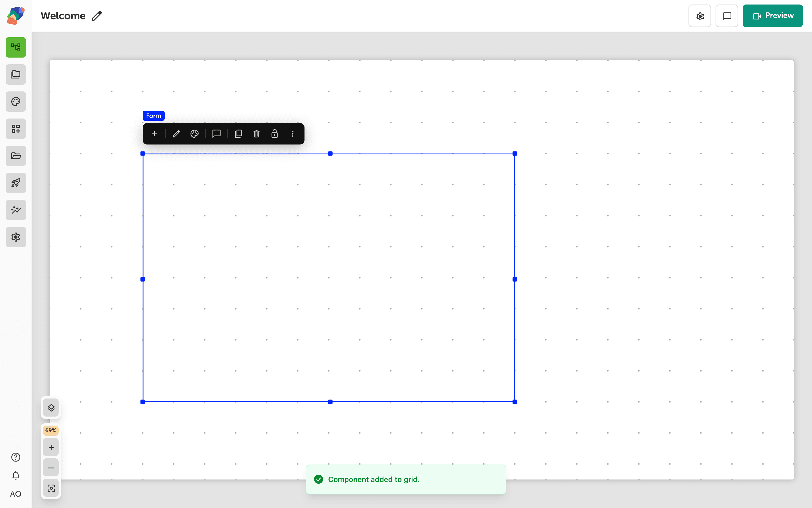Open the theme palette sidebar icon
The height and width of the screenshot is (508, 812).
(x=16, y=102)
